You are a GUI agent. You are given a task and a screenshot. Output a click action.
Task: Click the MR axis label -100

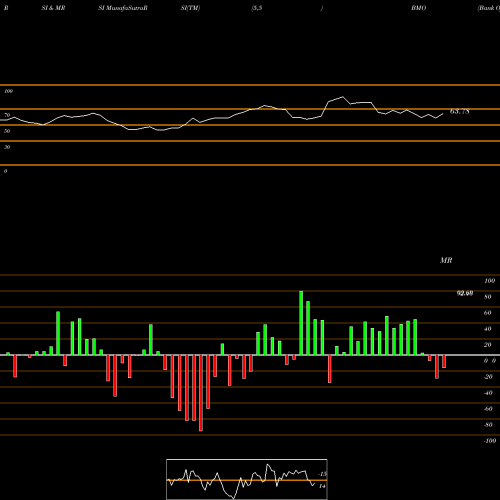490,441
